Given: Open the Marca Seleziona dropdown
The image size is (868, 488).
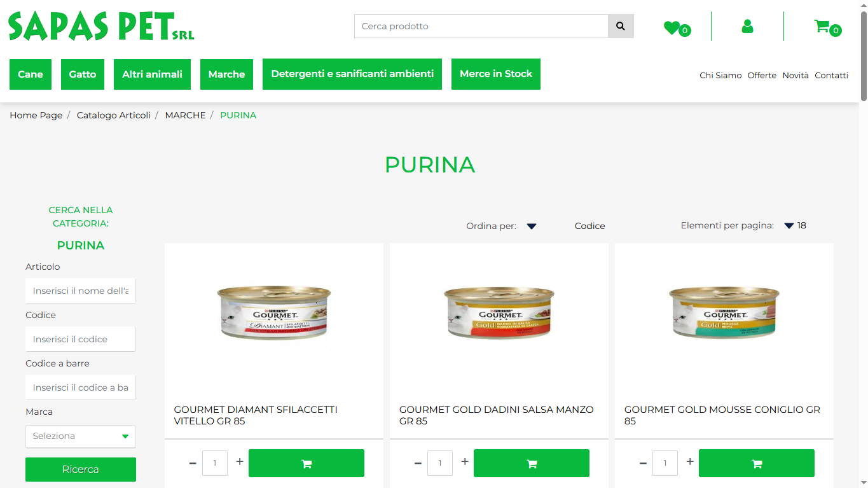Looking at the screenshot, I should 81,436.
